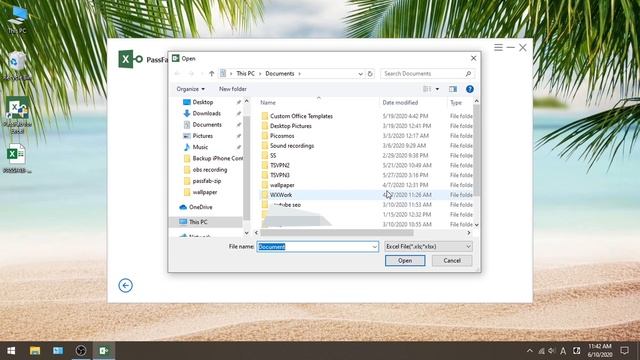Click the Windows Start button

click(x=11, y=351)
